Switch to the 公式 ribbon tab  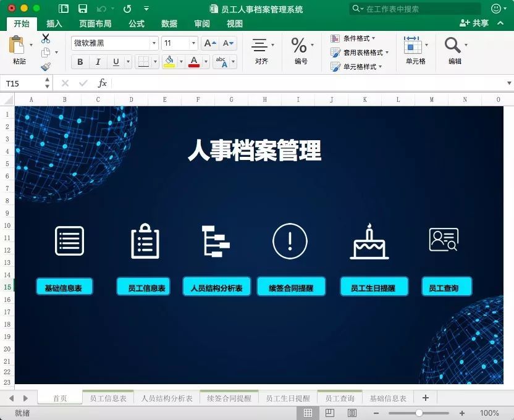pyautogui.click(x=137, y=23)
